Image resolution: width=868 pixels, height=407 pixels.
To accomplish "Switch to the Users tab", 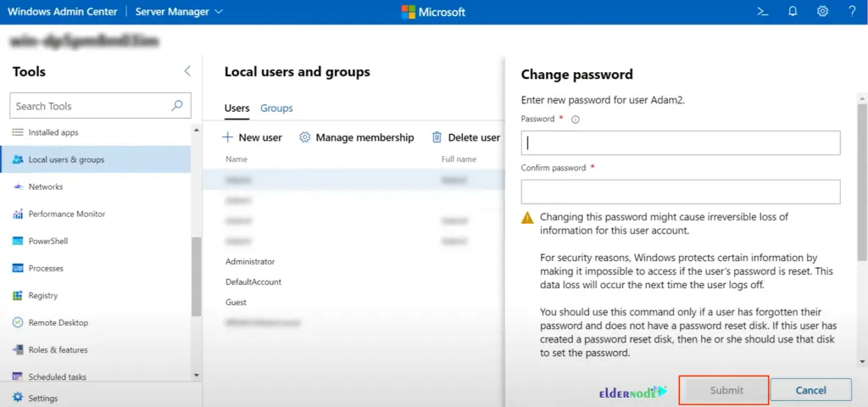I will pyautogui.click(x=237, y=108).
